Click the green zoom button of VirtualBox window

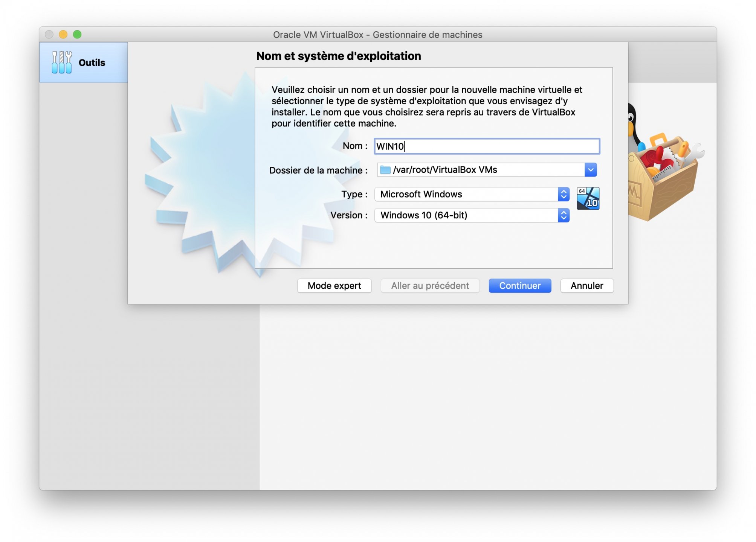77,34
